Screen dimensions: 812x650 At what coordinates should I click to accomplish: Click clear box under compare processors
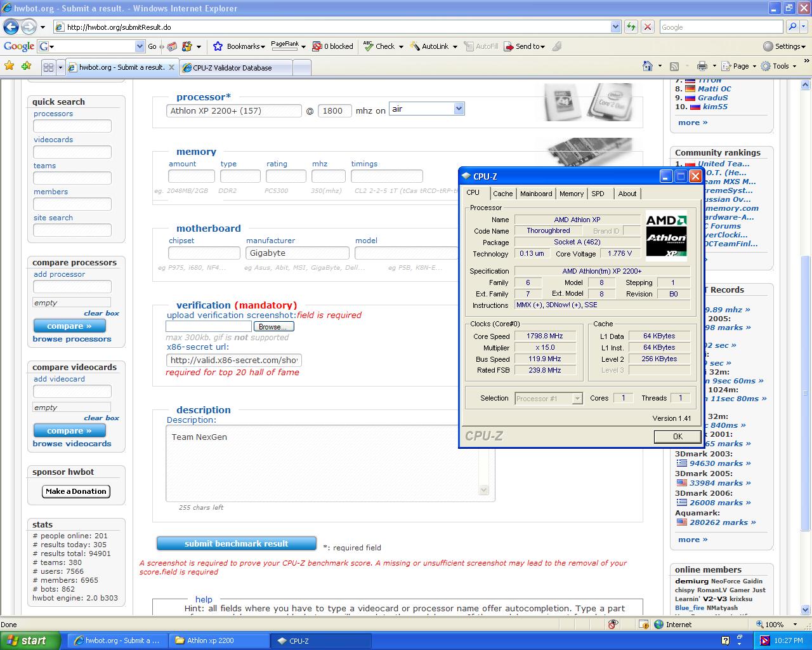(x=101, y=313)
